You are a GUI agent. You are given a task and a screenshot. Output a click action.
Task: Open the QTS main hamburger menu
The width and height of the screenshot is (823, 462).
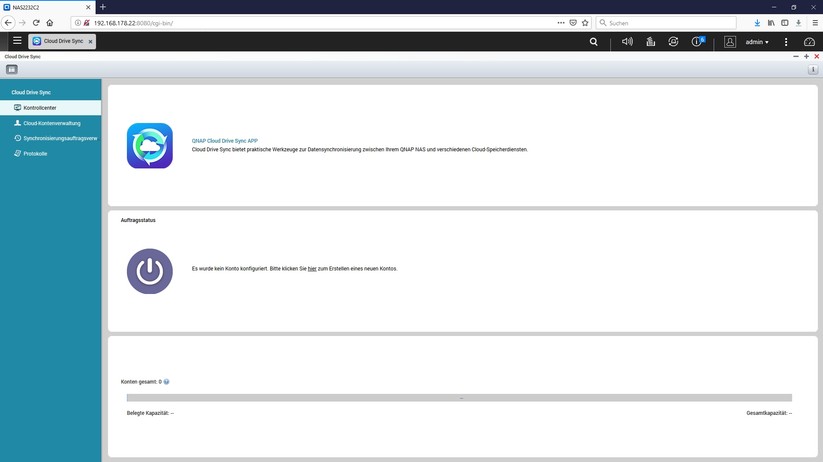pyautogui.click(x=16, y=42)
